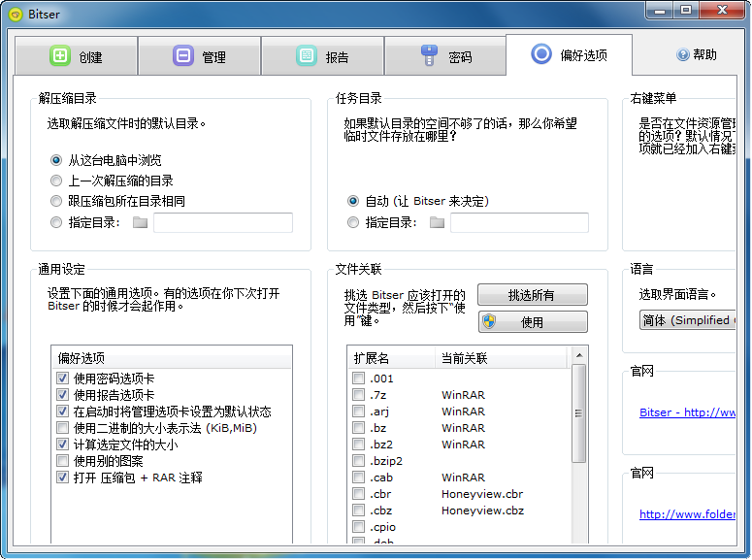Uncheck 计算选定文件的大小 option
This screenshot has width=752, height=560.
point(63,445)
